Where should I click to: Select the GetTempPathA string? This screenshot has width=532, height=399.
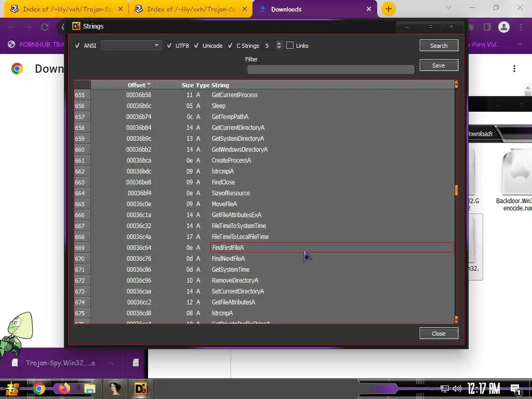pos(230,117)
